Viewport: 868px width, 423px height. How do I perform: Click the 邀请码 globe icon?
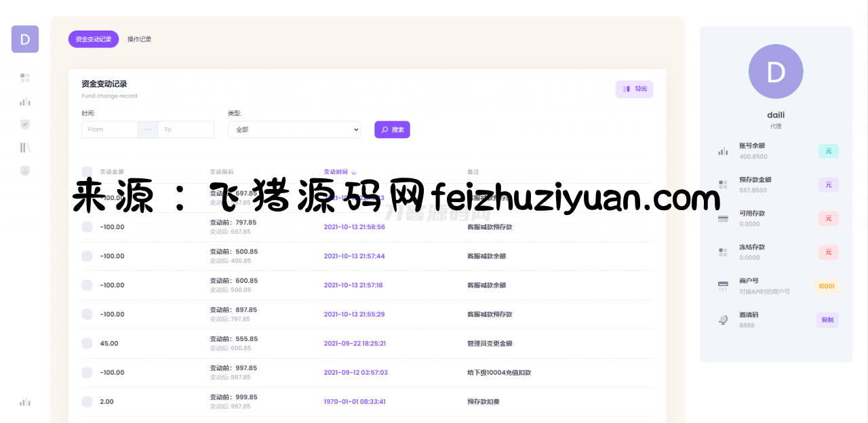(x=723, y=320)
